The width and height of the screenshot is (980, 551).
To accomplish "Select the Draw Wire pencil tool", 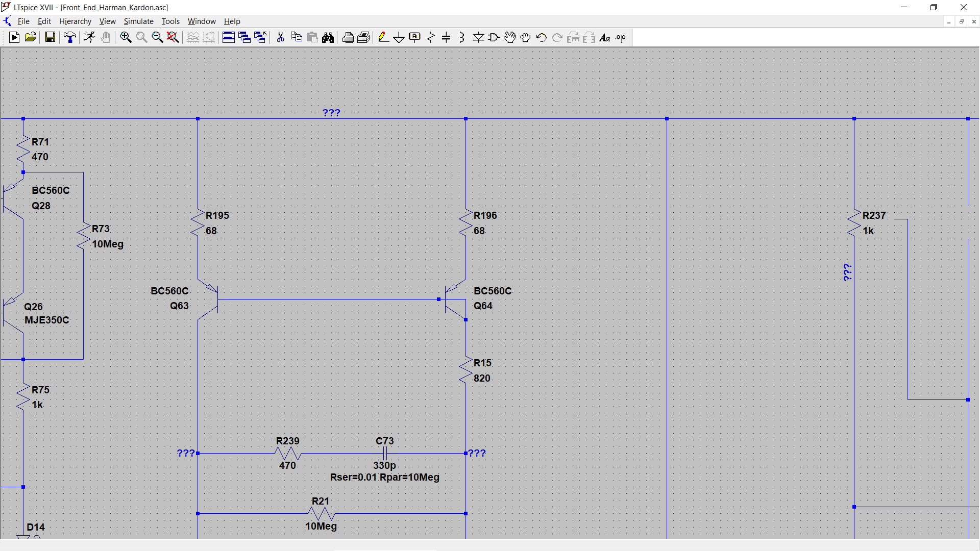I will [383, 37].
